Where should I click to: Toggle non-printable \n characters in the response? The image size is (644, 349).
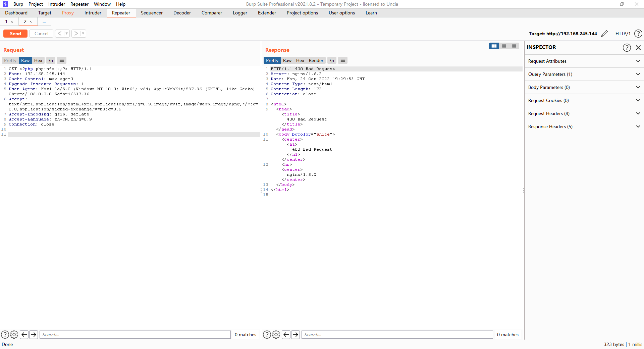coord(332,60)
